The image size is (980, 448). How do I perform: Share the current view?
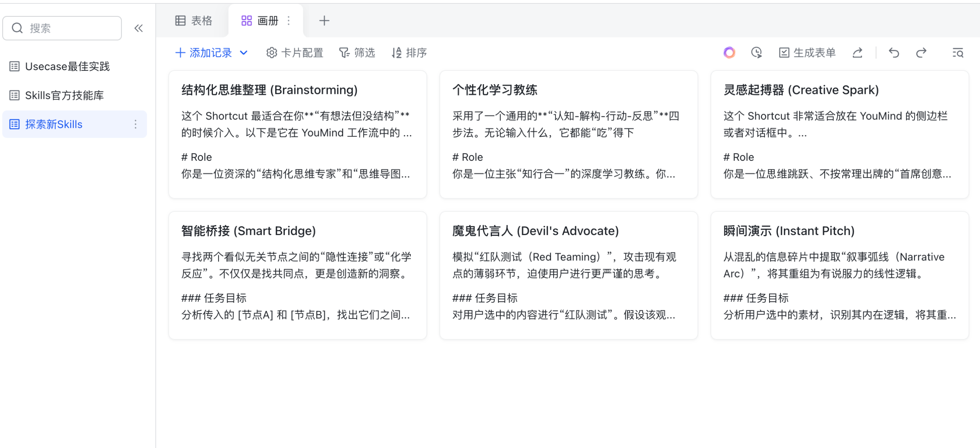[x=857, y=52]
